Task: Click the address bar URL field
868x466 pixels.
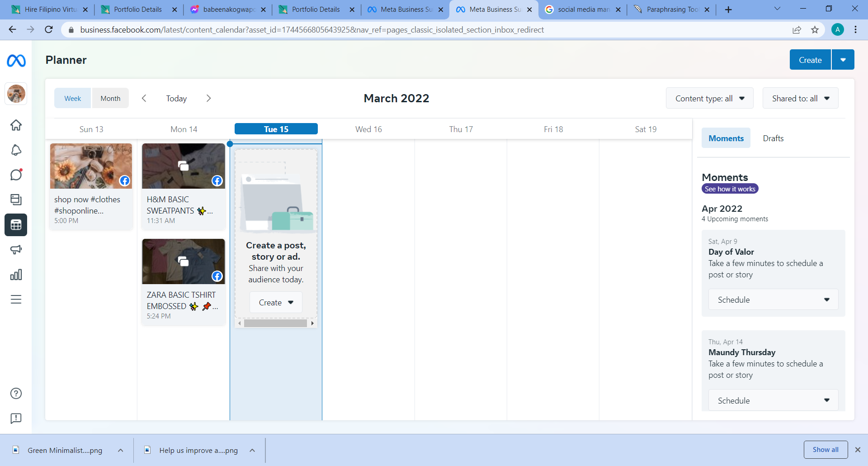Action: pos(312,30)
